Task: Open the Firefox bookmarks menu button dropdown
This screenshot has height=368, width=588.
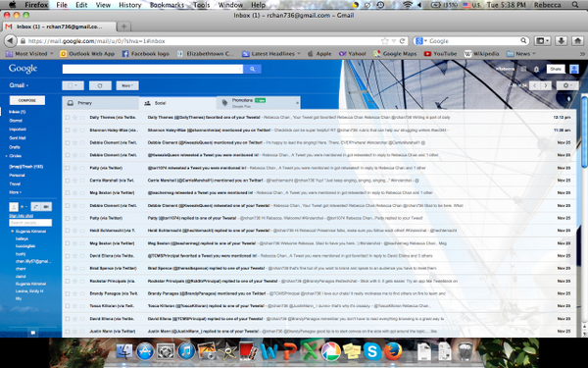Action: click(x=542, y=41)
